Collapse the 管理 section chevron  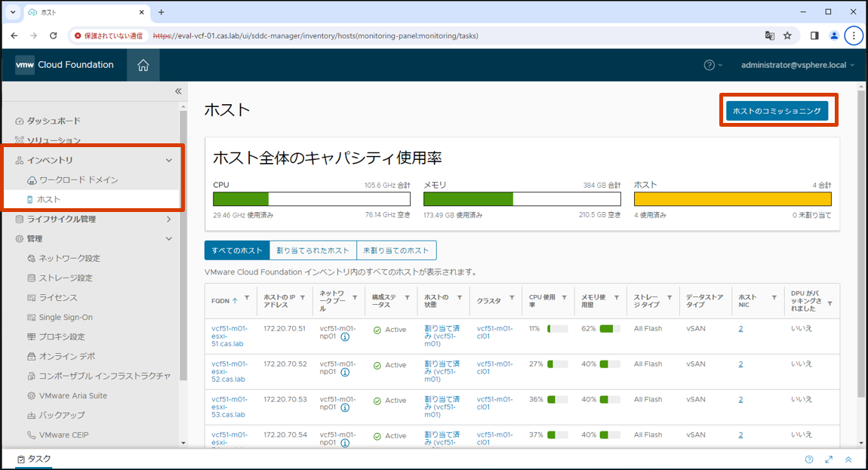click(169, 238)
